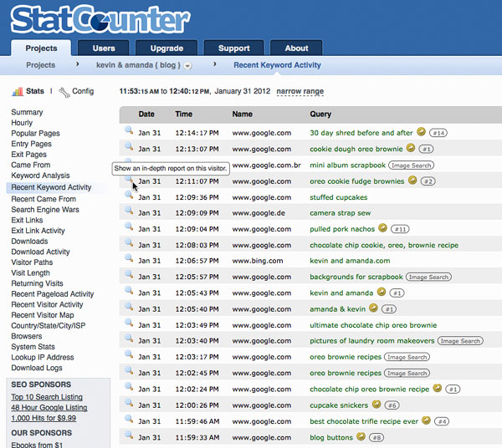Open Exit Link Activity in sidebar
Viewport: 502px width, 448px height.
[x=38, y=231]
